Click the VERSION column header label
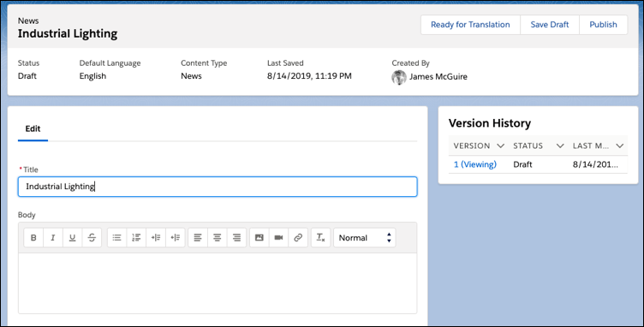Screen dimensions: 644x327 pyautogui.click(x=472, y=146)
